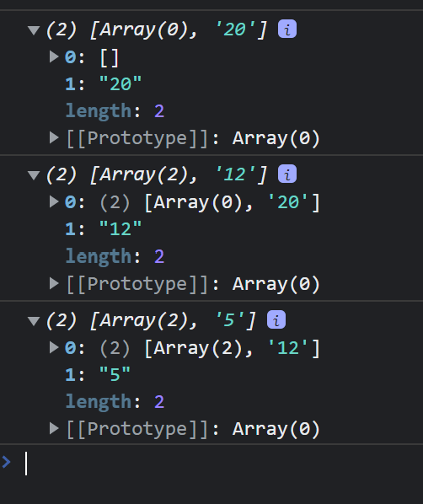Viewport: 423px width, 504px height.
Task: Expand Prototype under the '5' array
Action: click(x=54, y=428)
